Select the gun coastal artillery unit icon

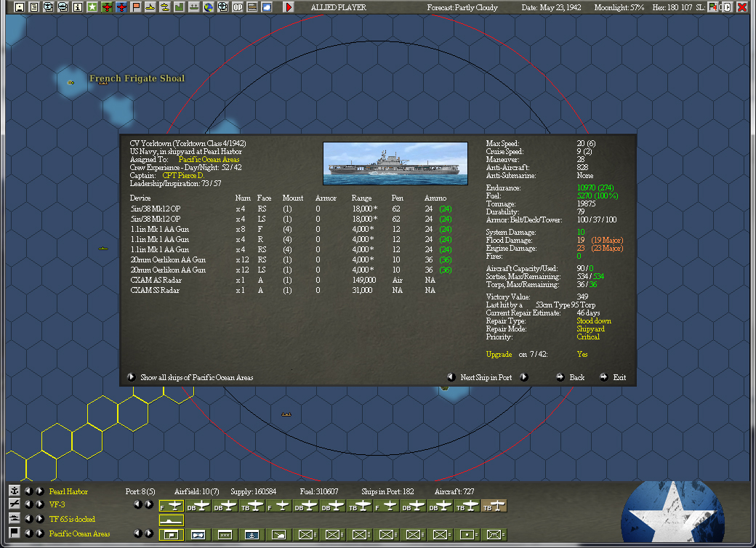pyautogui.click(x=279, y=534)
